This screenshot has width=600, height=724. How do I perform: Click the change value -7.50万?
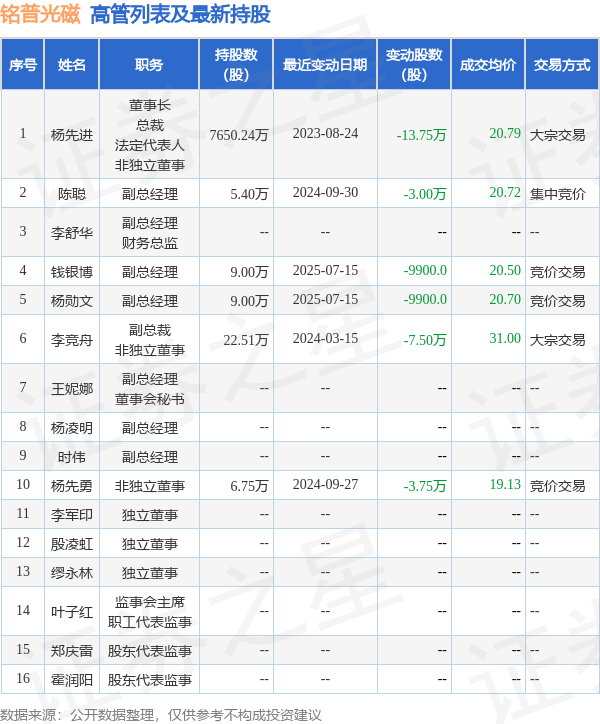coord(425,340)
